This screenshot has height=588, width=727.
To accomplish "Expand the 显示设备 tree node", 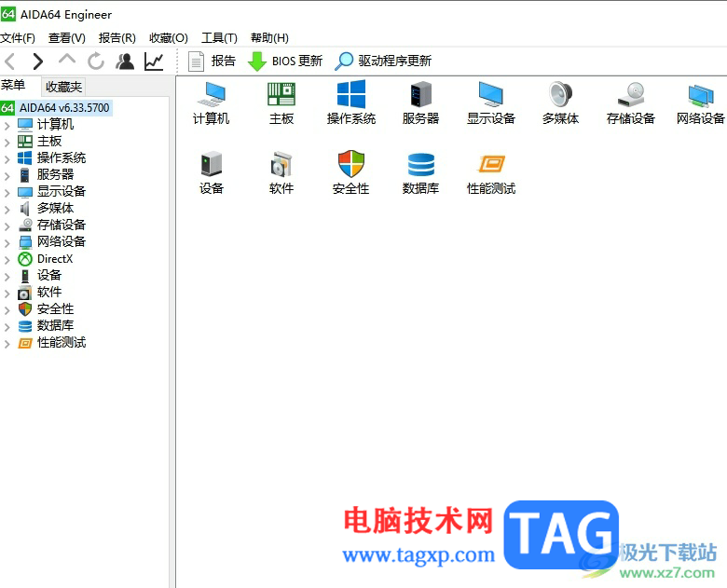I will [x=7, y=193].
